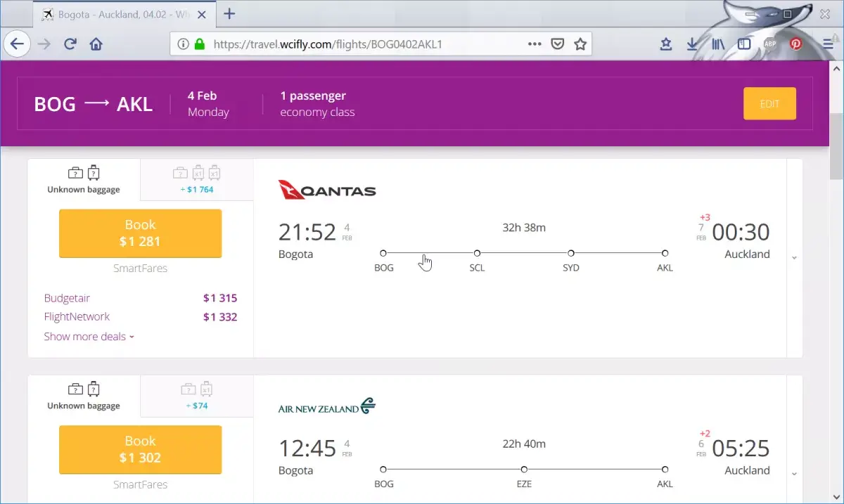Image resolution: width=844 pixels, height=504 pixels.
Task: Click the 12:45 departure time
Action: click(307, 448)
